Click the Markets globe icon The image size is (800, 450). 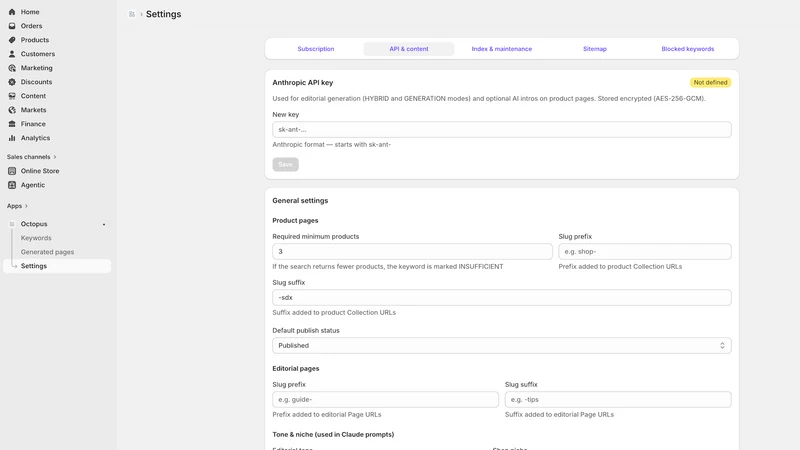(12, 110)
